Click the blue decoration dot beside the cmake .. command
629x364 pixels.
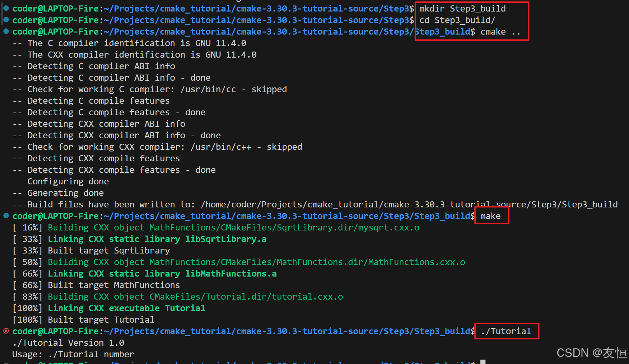point(6,32)
